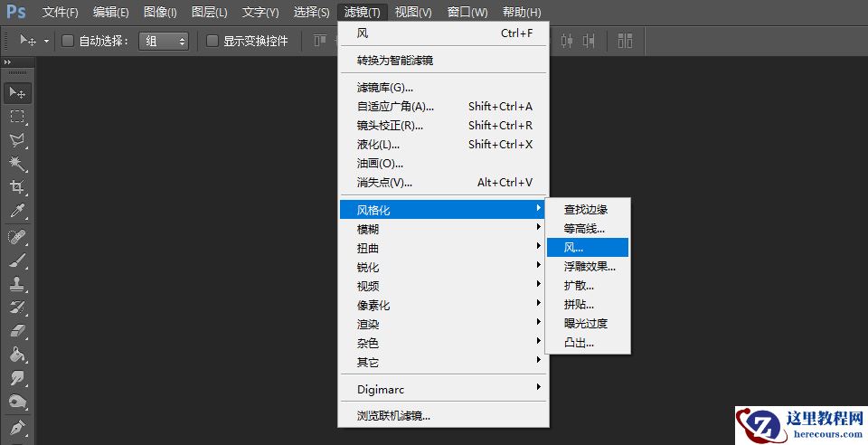Expand the 其它 submenu
The image size is (868, 445).
444,362
